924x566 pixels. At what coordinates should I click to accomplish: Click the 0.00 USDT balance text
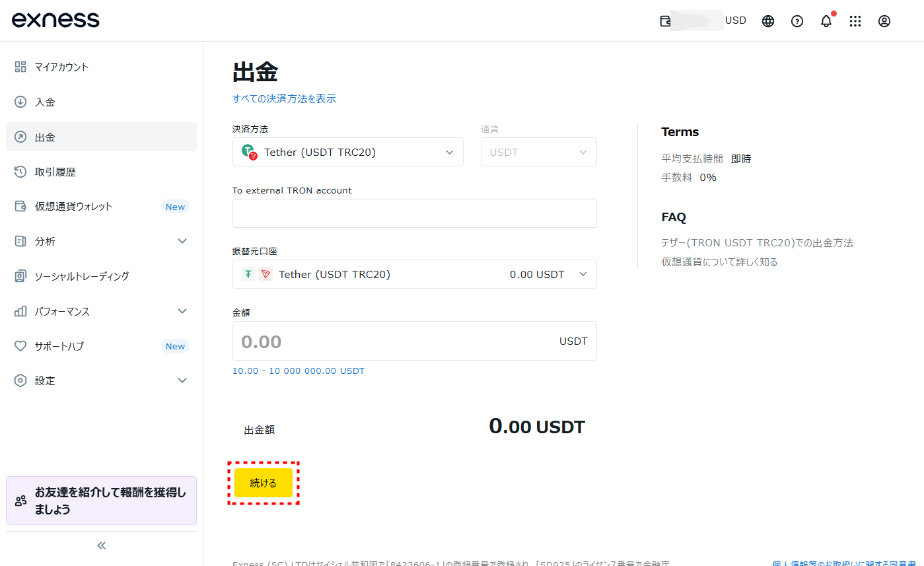click(x=537, y=274)
